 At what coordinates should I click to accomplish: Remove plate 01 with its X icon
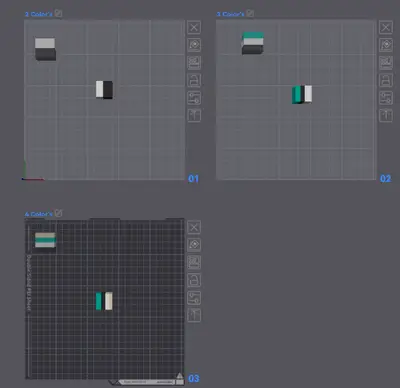pyautogui.click(x=194, y=27)
